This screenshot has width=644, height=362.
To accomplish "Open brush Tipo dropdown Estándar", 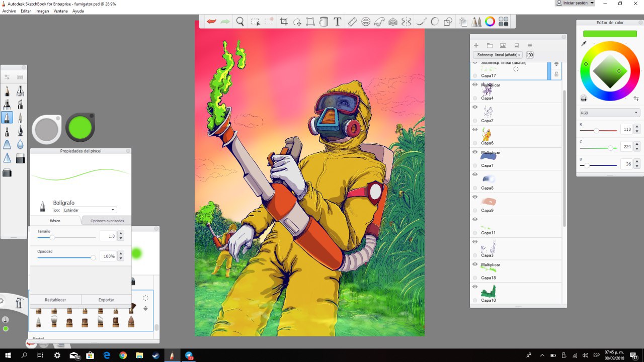I will pyautogui.click(x=90, y=210).
